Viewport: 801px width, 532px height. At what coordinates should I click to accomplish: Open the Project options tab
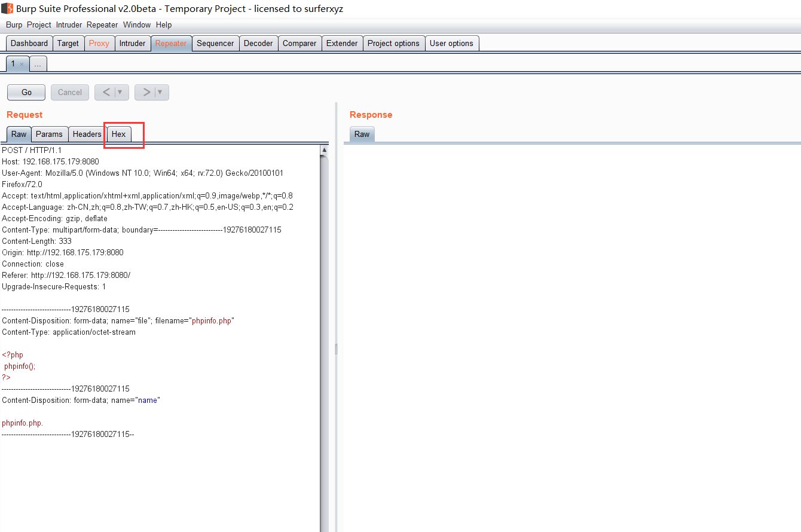393,44
